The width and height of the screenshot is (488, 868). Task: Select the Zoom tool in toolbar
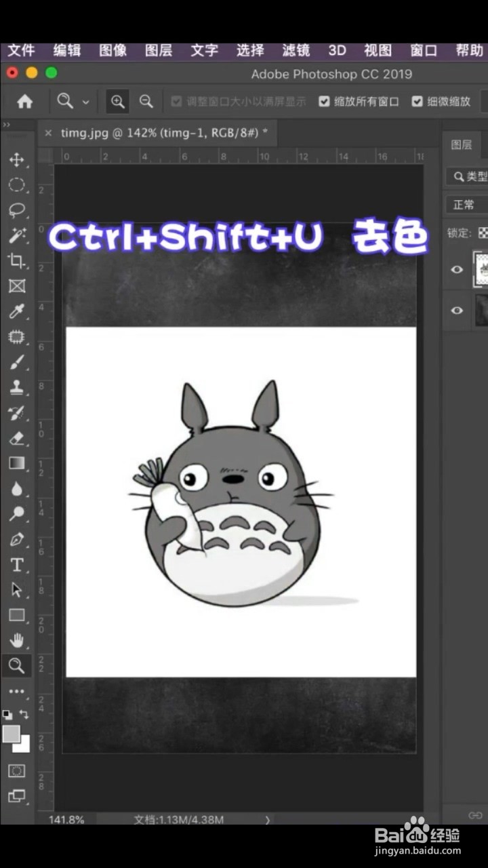click(16, 666)
